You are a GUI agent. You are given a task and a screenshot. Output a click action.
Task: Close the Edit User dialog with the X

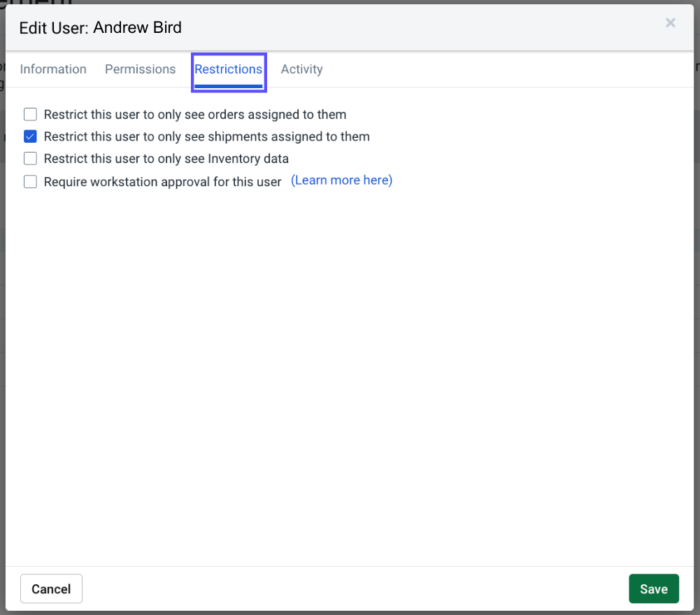[x=670, y=22]
